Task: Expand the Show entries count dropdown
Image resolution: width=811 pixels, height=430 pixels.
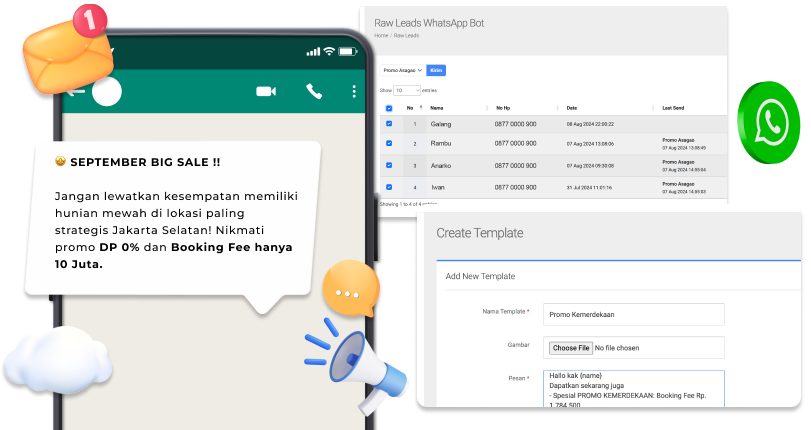Action: click(407, 90)
